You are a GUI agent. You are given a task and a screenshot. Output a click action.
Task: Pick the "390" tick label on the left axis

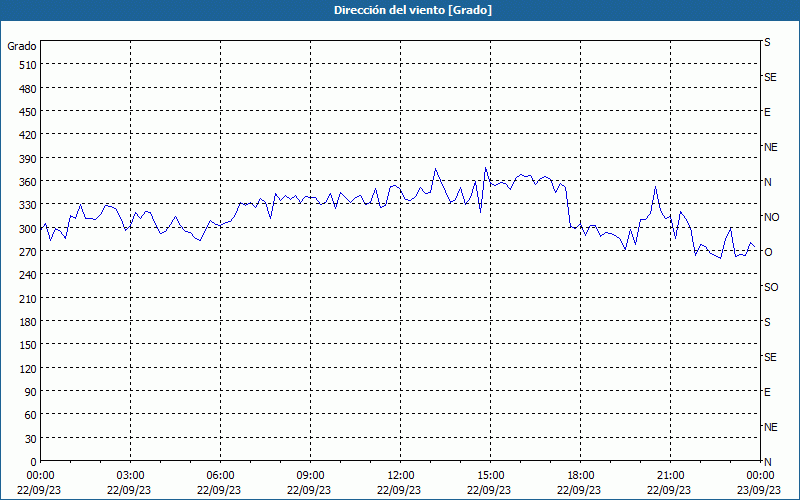tap(28, 159)
